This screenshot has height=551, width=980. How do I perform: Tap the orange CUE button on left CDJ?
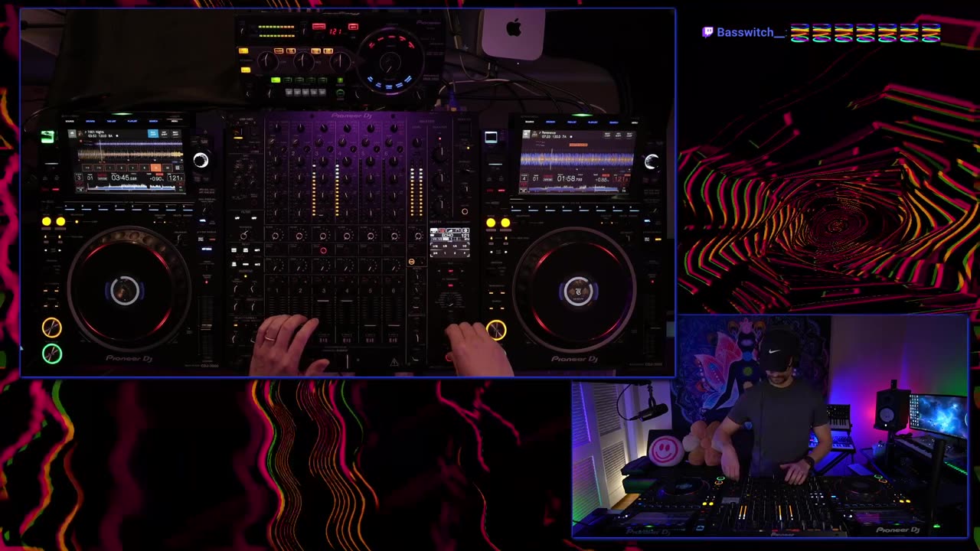(x=51, y=328)
